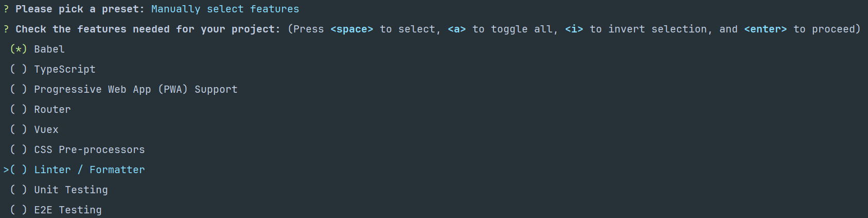Click the "Progressive Web App (PWA) Support" label
This screenshot has height=218, width=868.
tap(136, 90)
